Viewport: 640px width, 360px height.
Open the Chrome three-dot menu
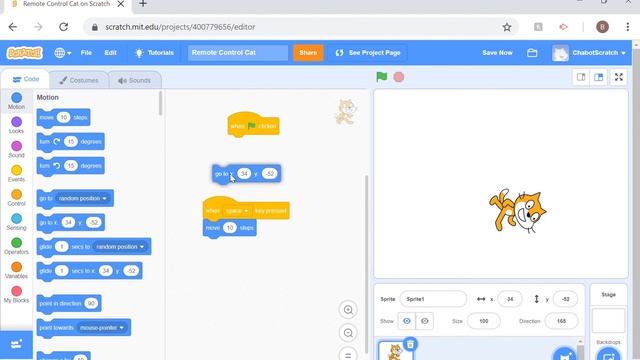(627, 27)
